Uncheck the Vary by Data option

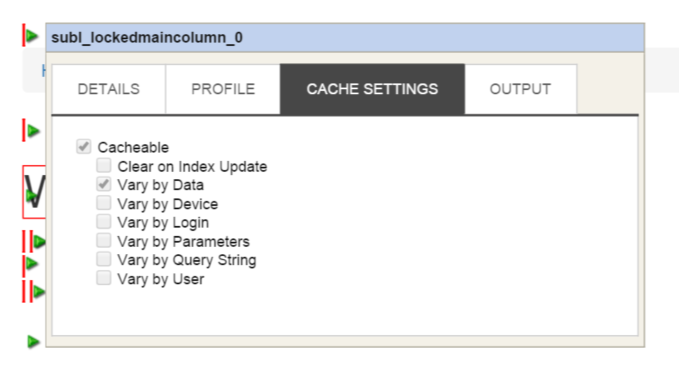pos(103,184)
